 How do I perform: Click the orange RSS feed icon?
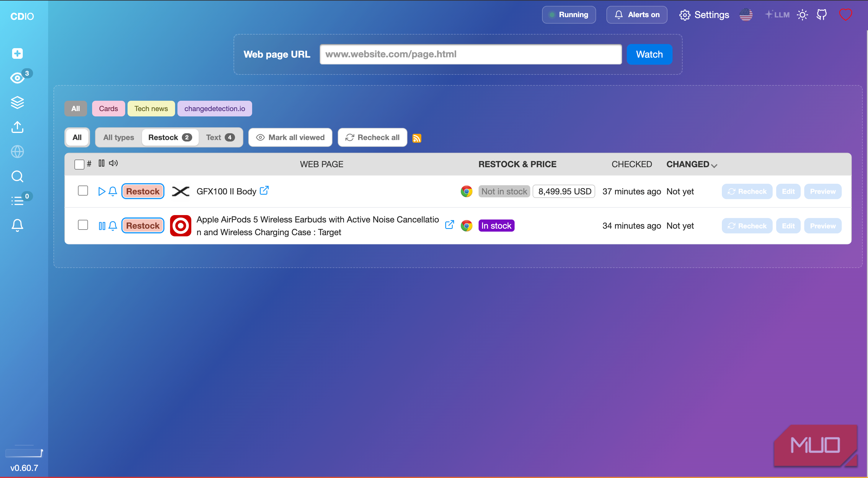coord(417,138)
